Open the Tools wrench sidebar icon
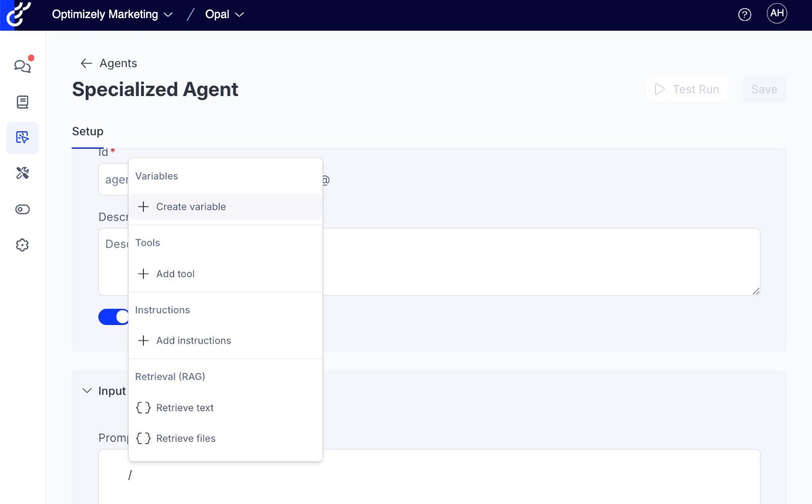812x504 pixels. (23, 173)
